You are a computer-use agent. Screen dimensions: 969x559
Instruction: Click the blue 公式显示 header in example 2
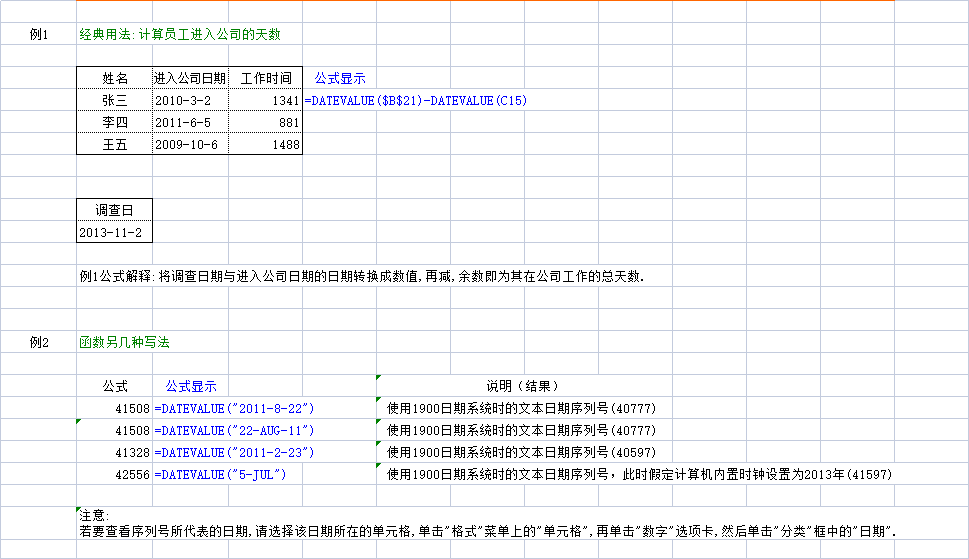click(191, 387)
